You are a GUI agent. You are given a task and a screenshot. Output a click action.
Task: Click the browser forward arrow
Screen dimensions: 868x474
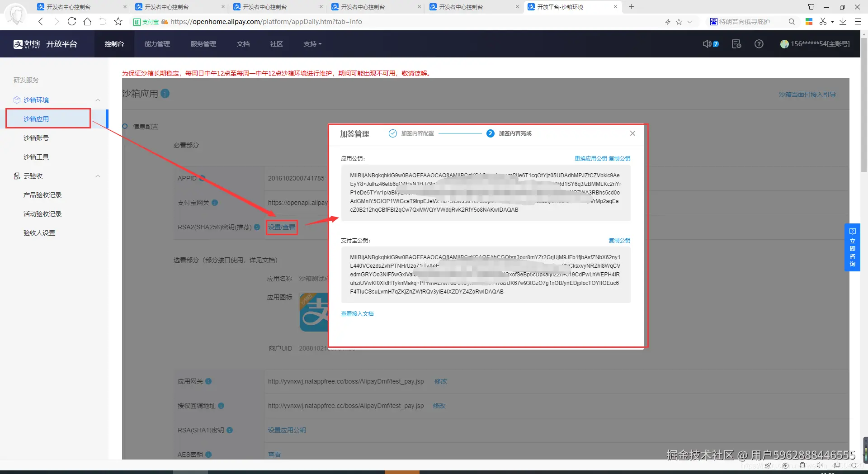click(57, 21)
